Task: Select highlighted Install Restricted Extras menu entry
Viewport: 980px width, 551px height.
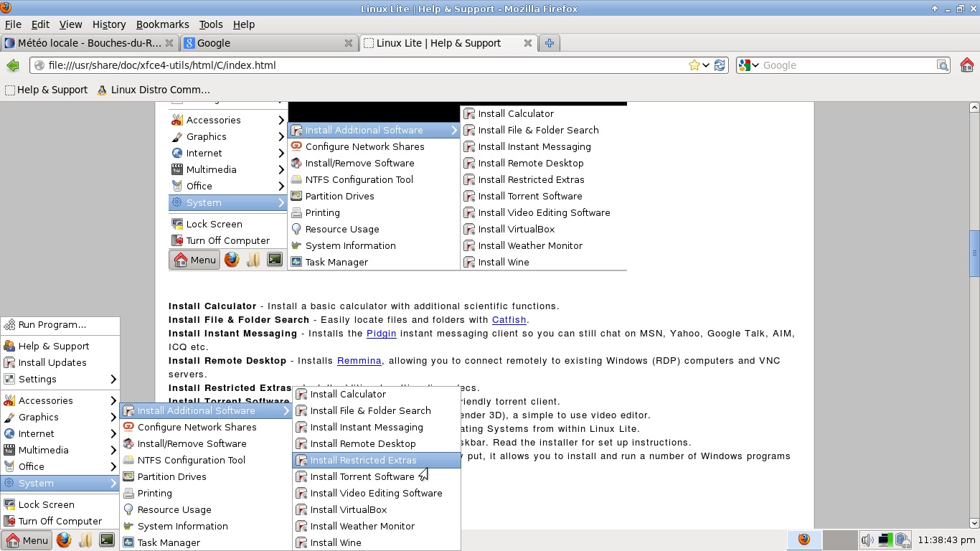Action: [x=377, y=460]
